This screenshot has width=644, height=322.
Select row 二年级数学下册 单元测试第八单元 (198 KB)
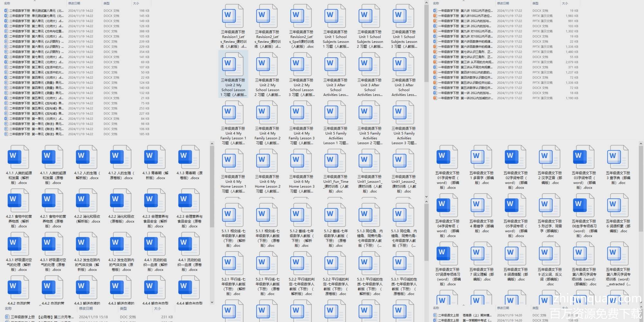77,11
